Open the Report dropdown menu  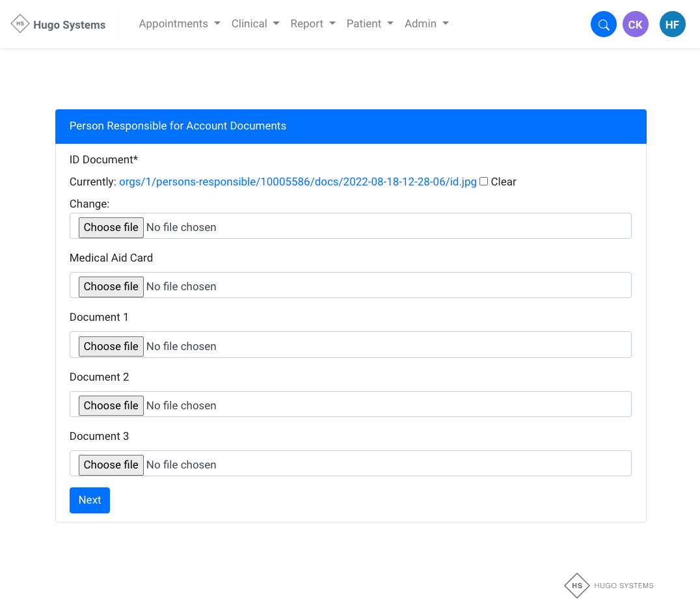click(313, 23)
